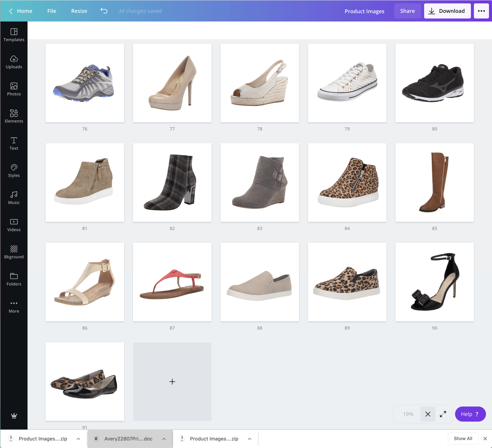
Task: Open the three-dot more options menu
Action: click(x=481, y=11)
